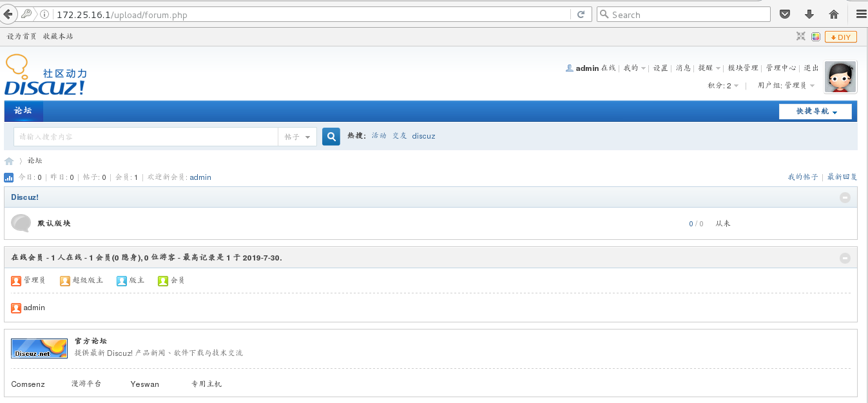Open the 用户组: 管理员 dropdown
Image resolution: width=868 pixels, height=403 pixels.
(x=786, y=85)
